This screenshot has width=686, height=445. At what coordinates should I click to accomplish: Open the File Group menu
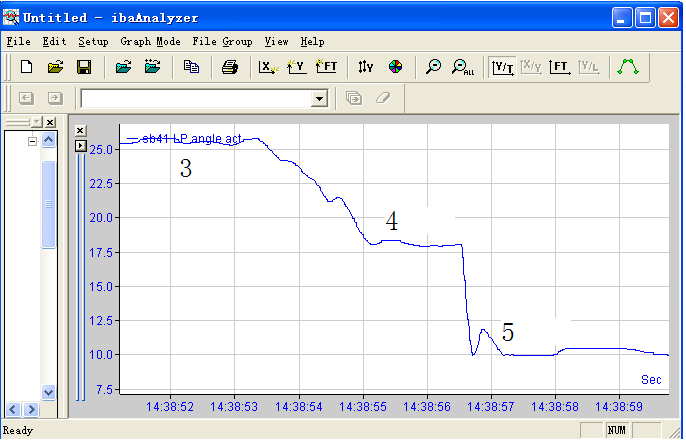point(222,42)
